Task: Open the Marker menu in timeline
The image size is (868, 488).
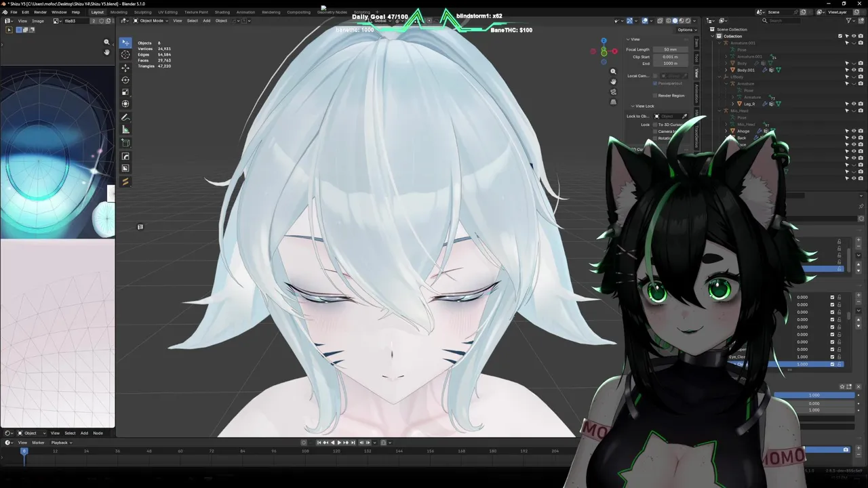Action: 38,443
